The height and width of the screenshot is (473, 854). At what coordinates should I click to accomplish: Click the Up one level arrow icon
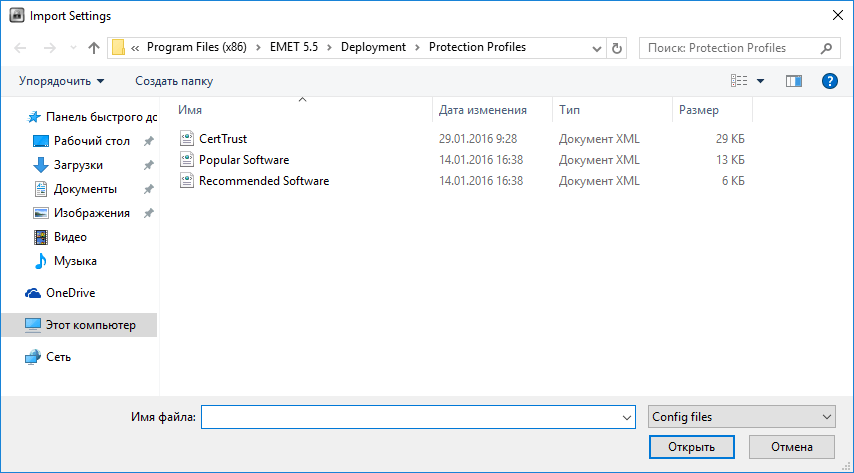pos(94,47)
